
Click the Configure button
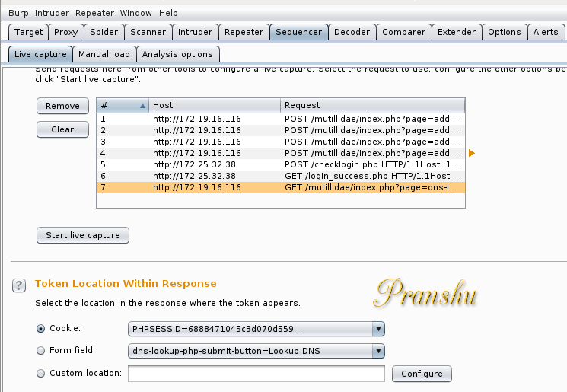coord(422,374)
